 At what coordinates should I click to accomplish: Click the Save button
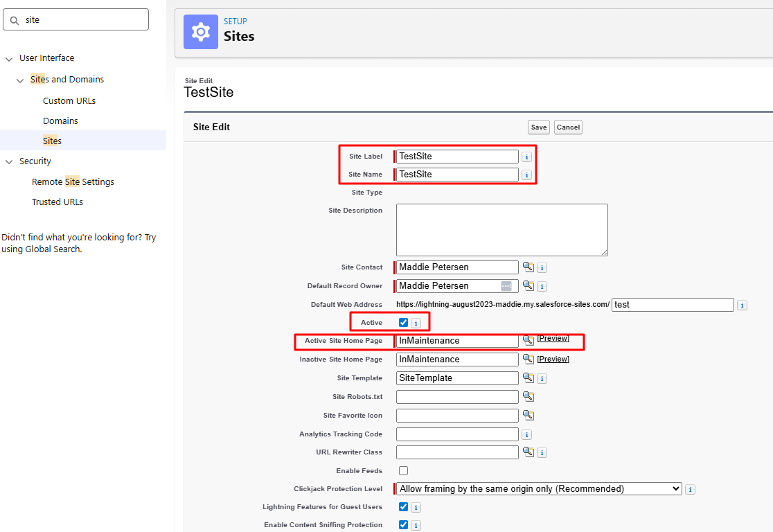pos(539,127)
